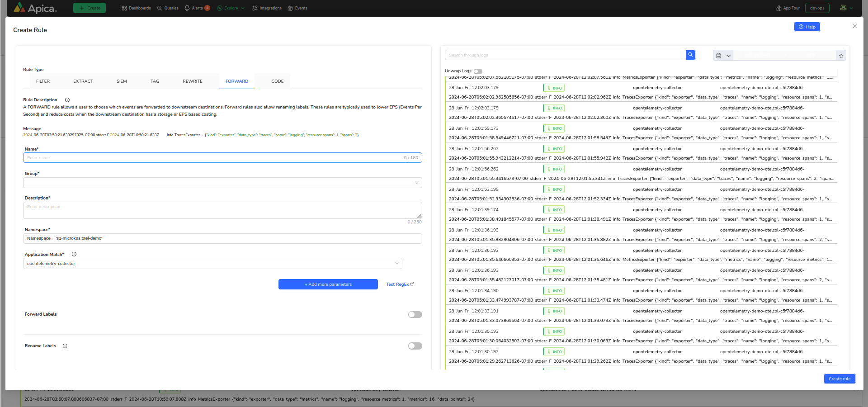Open Alerts from the bell icon
The width and height of the screenshot is (868, 407).
pos(187,8)
